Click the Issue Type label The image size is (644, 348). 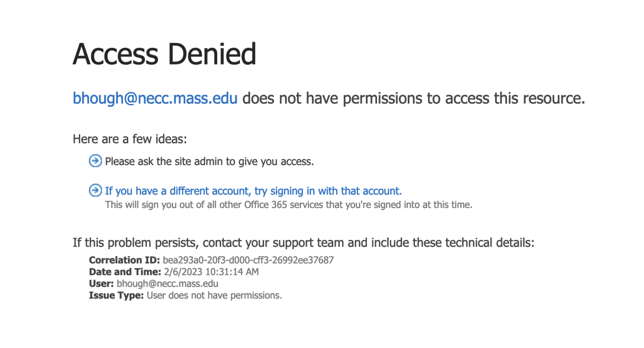116,295
